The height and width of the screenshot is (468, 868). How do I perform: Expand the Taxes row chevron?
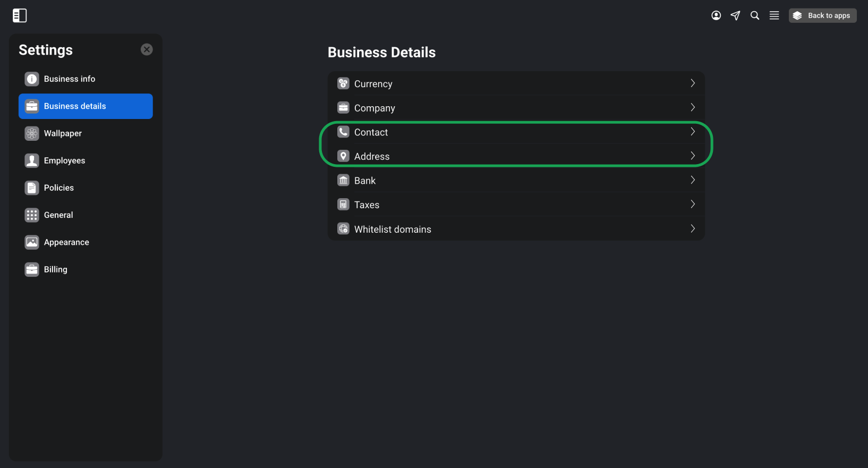tap(693, 204)
